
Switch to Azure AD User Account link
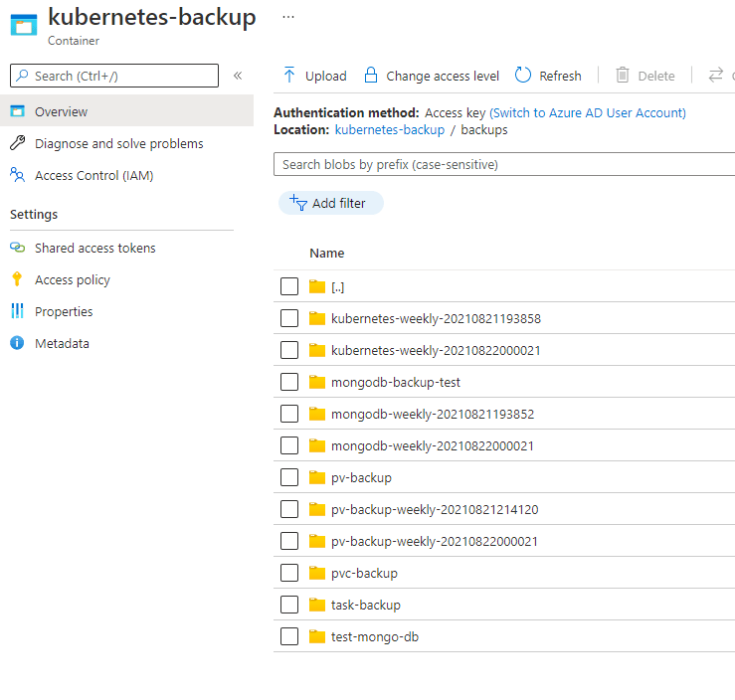pos(588,113)
